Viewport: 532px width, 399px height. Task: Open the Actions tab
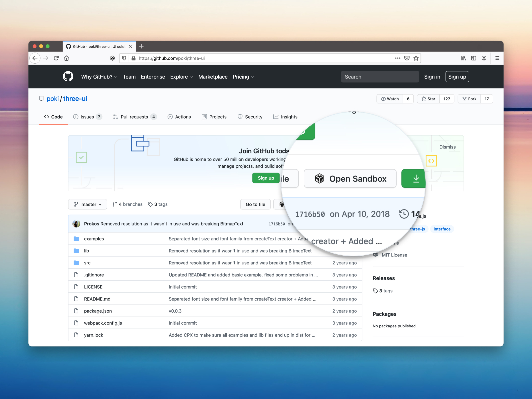179,117
